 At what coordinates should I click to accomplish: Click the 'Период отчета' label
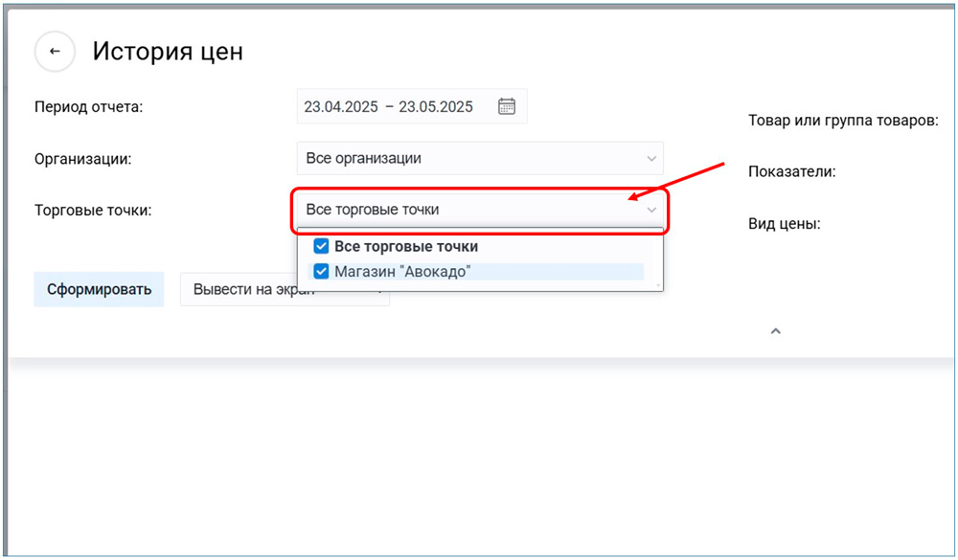point(88,107)
